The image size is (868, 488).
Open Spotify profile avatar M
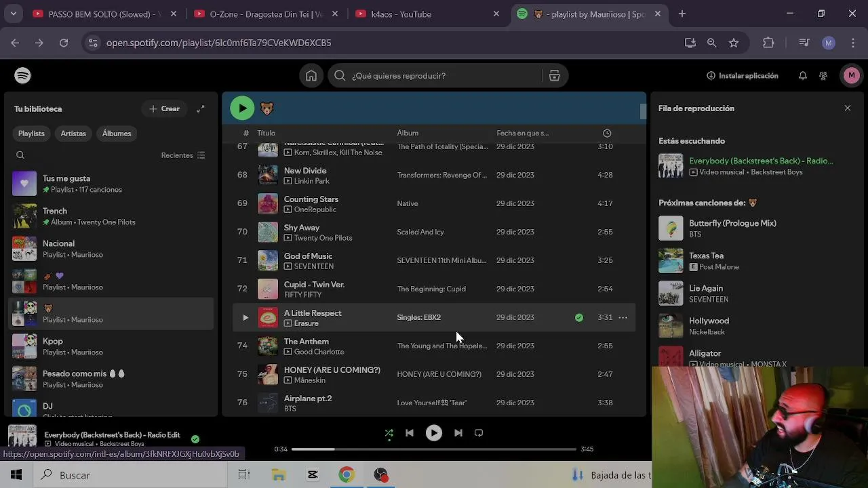pos(852,76)
